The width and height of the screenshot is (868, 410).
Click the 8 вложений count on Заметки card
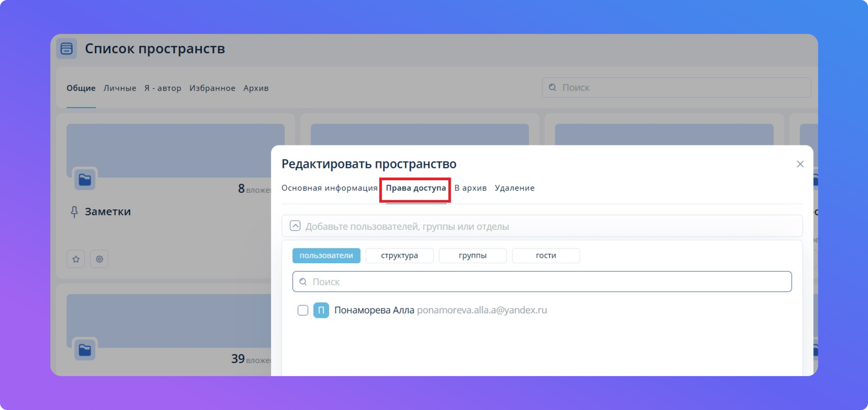[x=255, y=189]
